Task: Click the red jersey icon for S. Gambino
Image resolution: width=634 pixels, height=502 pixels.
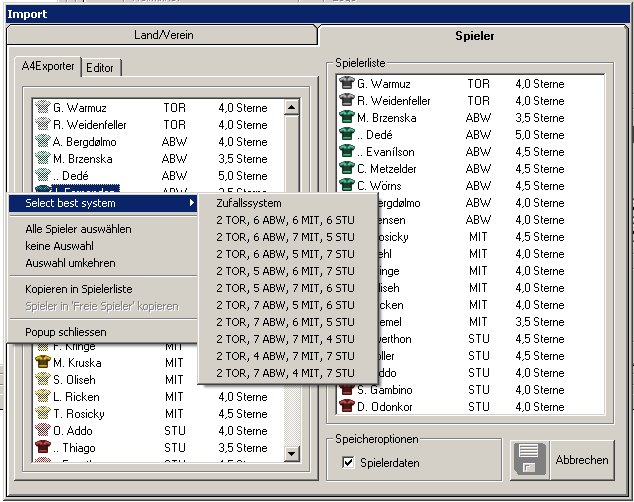Action: 347,390
